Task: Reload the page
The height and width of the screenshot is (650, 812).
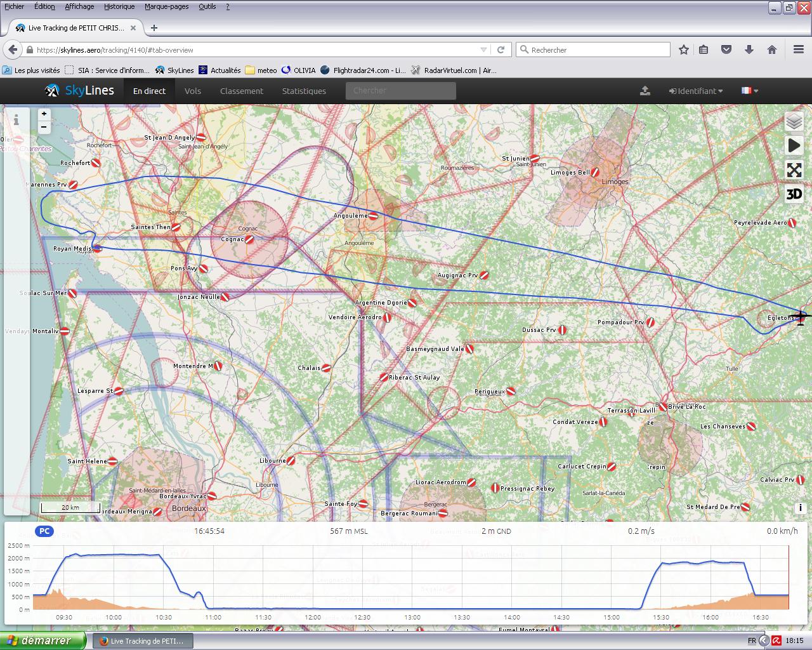Action: (501, 50)
